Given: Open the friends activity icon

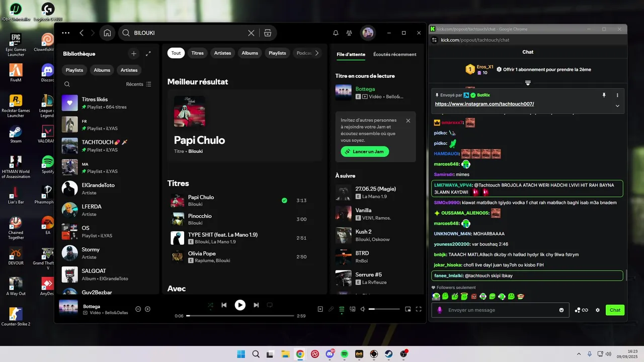Looking at the screenshot, I should (x=349, y=33).
